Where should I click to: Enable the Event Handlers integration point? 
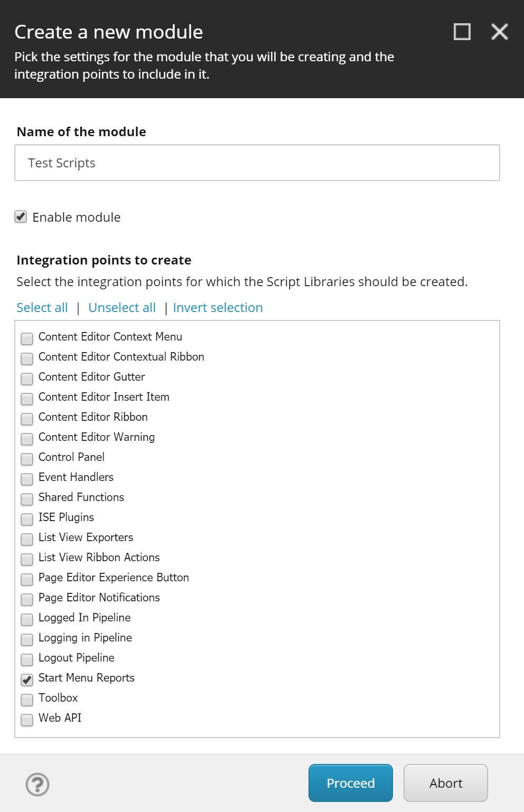[26, 479]
